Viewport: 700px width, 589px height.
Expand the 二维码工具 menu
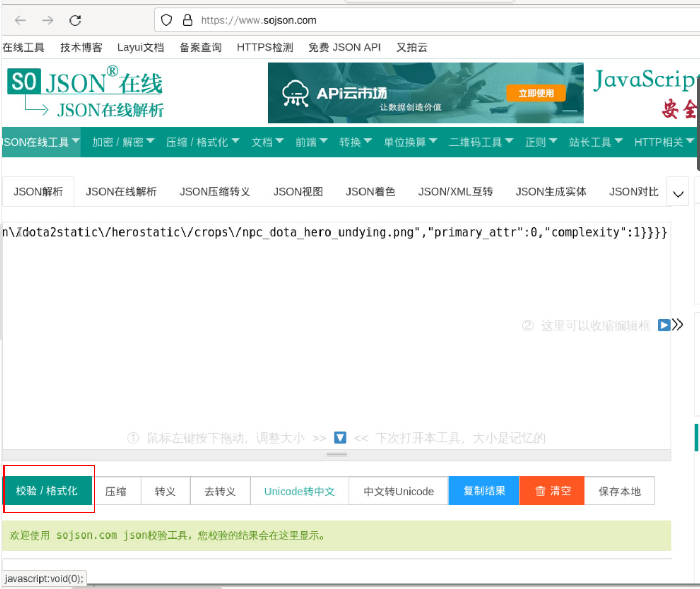pos(481,142)
